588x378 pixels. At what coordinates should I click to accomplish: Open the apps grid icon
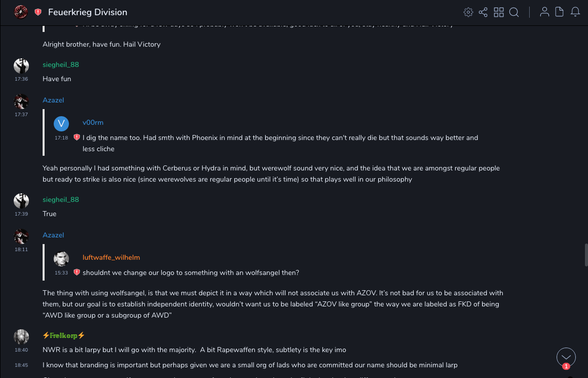499,12
